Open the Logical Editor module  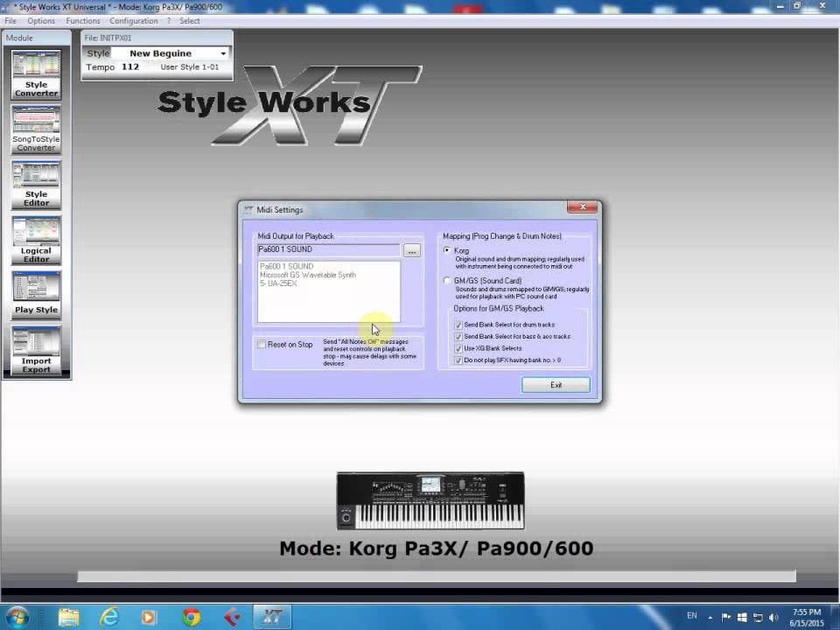[x=36, y=241]
